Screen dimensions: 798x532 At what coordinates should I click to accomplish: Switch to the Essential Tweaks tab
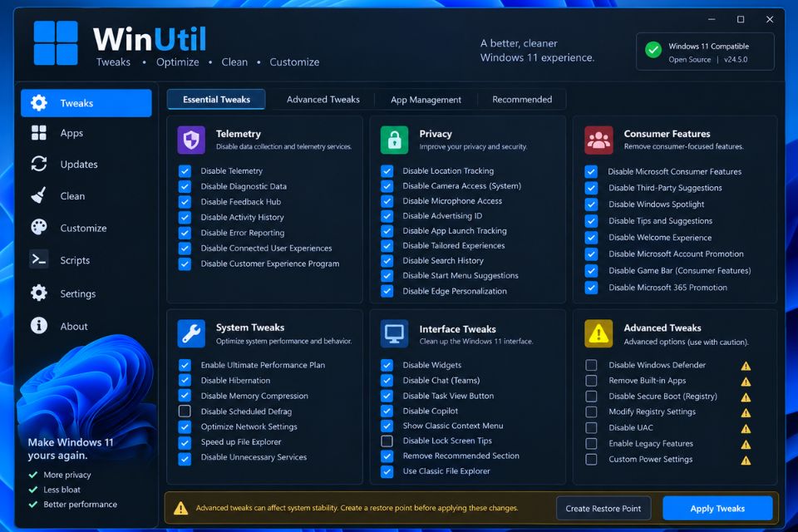(x=216, y=99)
